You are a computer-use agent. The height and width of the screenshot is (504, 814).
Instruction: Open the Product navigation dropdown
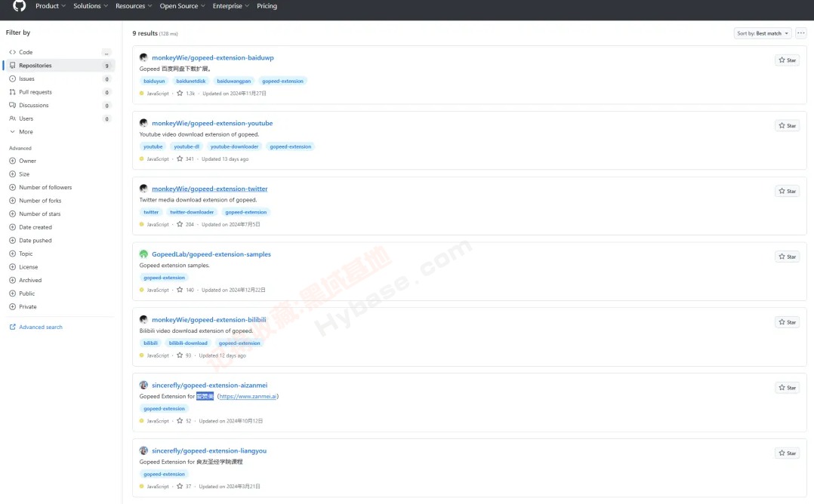coord(51,6)
